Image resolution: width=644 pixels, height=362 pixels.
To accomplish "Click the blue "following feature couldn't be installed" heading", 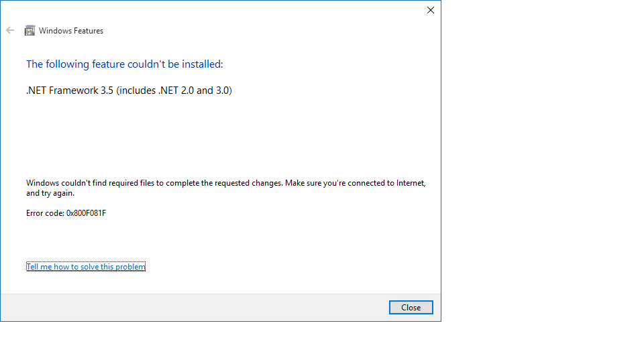I will pyautogui.click(x=125, y=64).
